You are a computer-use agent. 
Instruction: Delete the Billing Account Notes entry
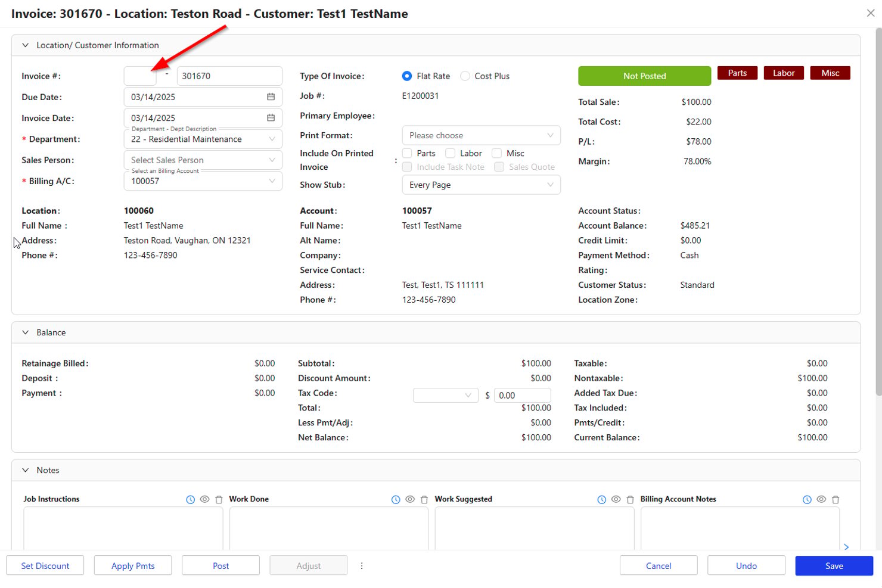[836, 500]
